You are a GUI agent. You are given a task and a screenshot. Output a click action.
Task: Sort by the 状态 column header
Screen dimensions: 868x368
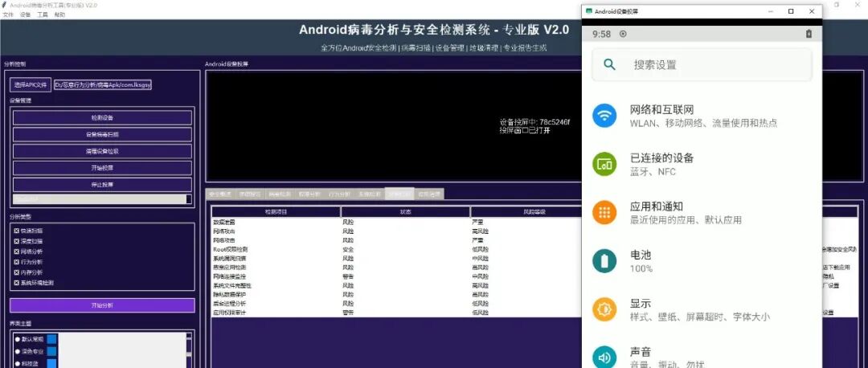click(405, 212)
